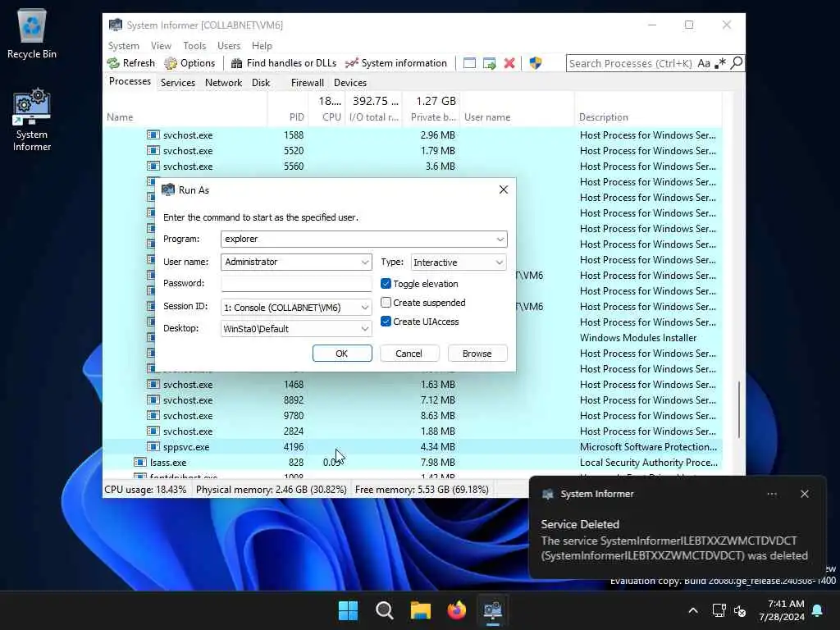Click Browse in Run As dialog
Viewport: 840px width, 630px height.
(477, 354)
